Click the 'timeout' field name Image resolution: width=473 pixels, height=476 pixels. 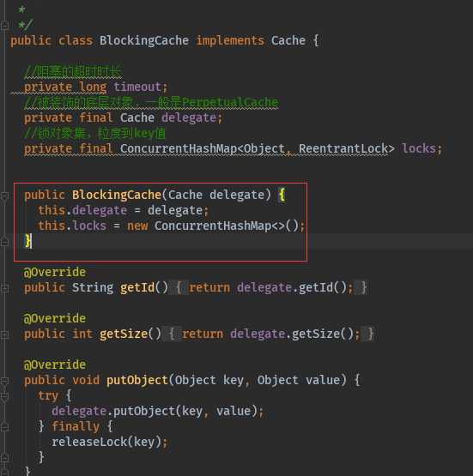(x=137, y=87)
